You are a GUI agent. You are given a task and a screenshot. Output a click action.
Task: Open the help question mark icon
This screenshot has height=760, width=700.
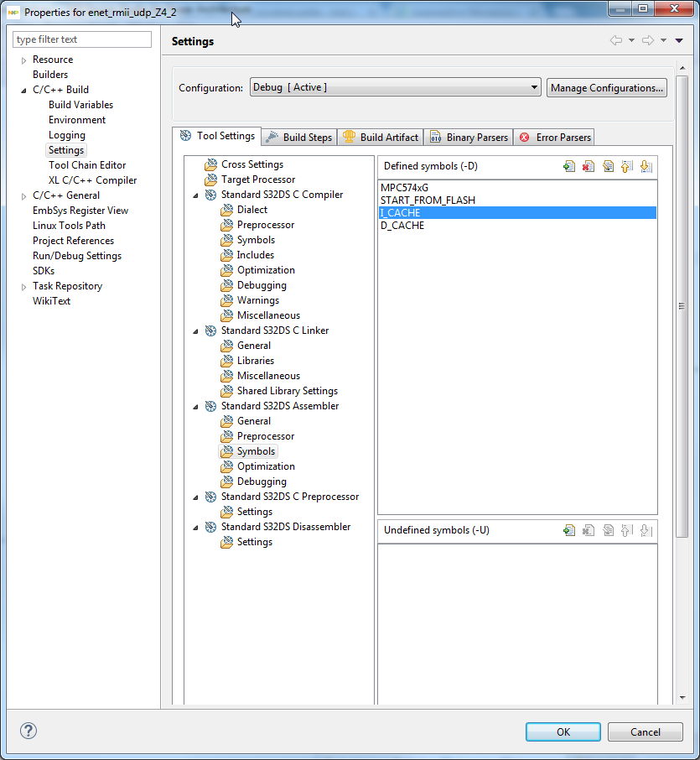tap(29, 731)
